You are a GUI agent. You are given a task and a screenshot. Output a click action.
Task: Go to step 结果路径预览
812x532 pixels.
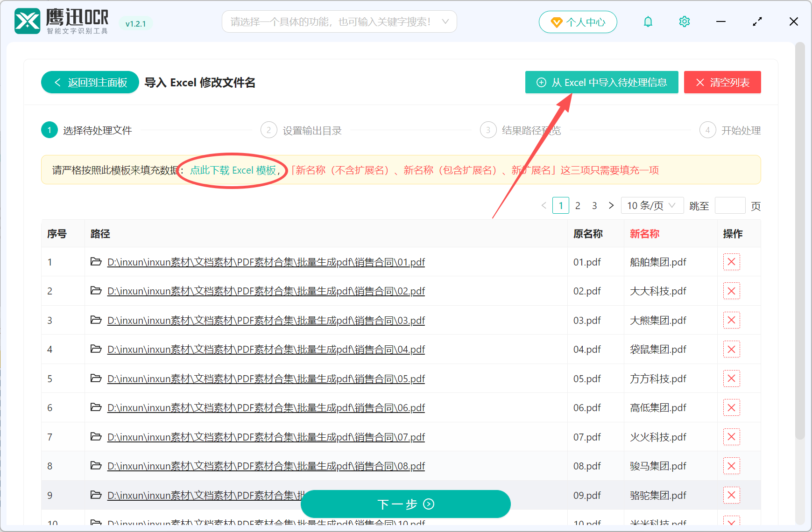[x=521, y=130]
